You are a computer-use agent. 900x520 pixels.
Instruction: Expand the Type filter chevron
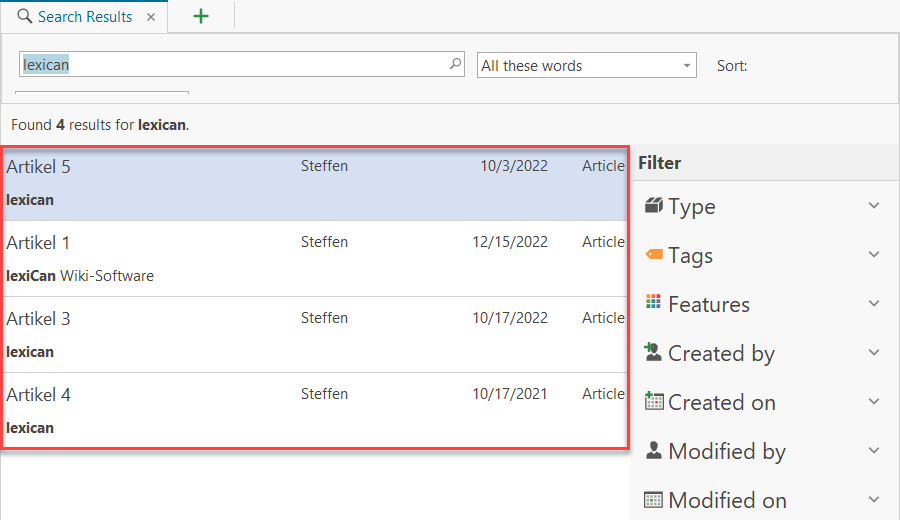(874, 206)
